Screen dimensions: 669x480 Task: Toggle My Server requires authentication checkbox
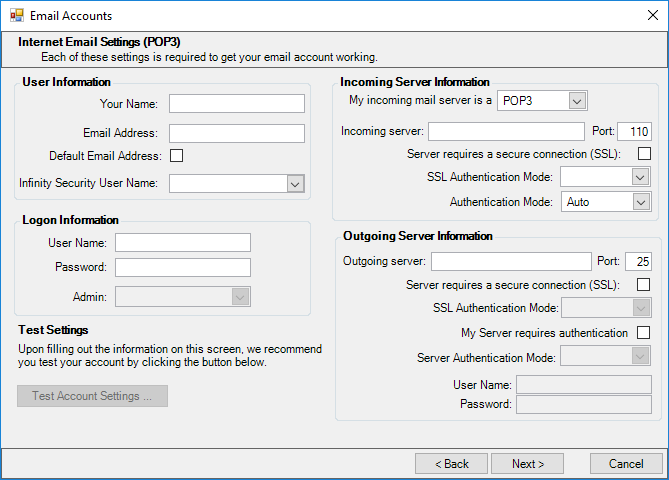(644, 333)
